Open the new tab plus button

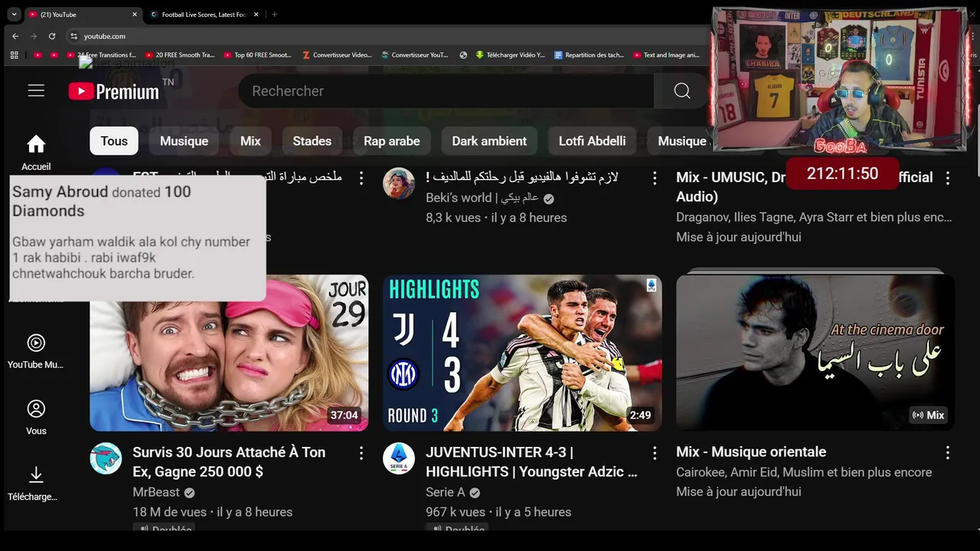click(274, 15)
